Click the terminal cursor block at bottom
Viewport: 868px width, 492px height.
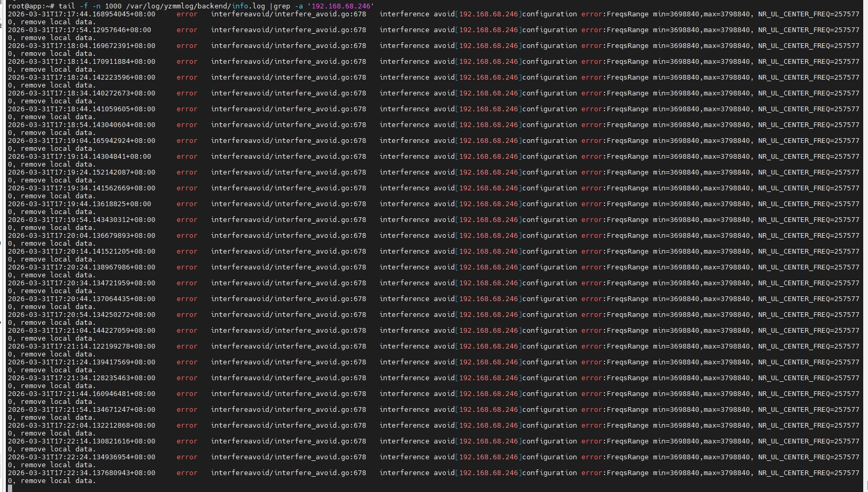[10, 488]
